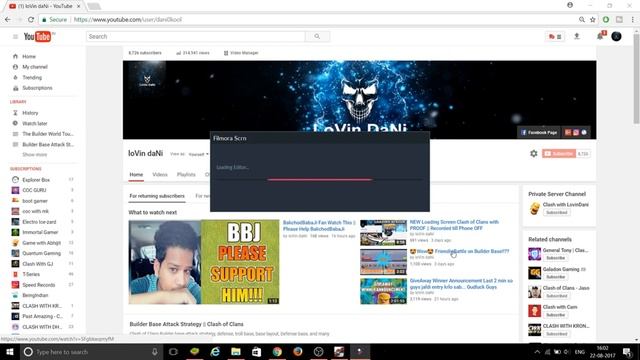Screen dimensions: 640x360
Task: Click the zoom magnifier in address bar
Action: pyautogui.click(x=582, y=19)
